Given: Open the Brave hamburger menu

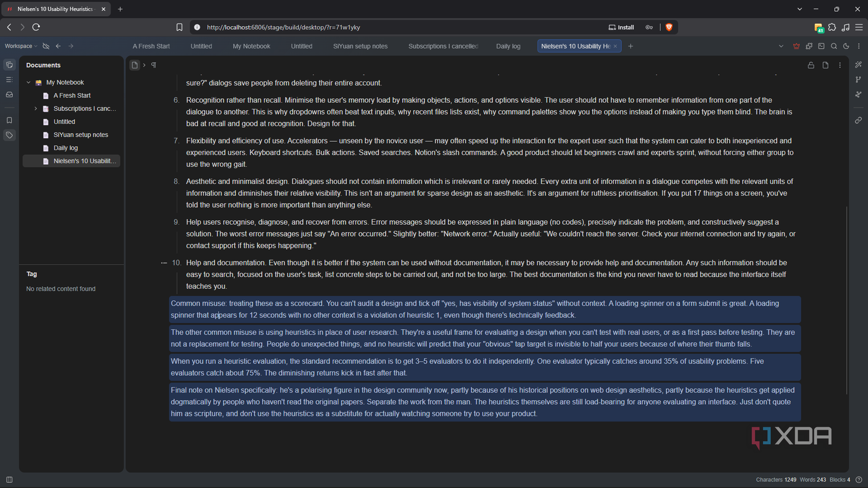Looking at the screenshot, I should coord(859,27).
